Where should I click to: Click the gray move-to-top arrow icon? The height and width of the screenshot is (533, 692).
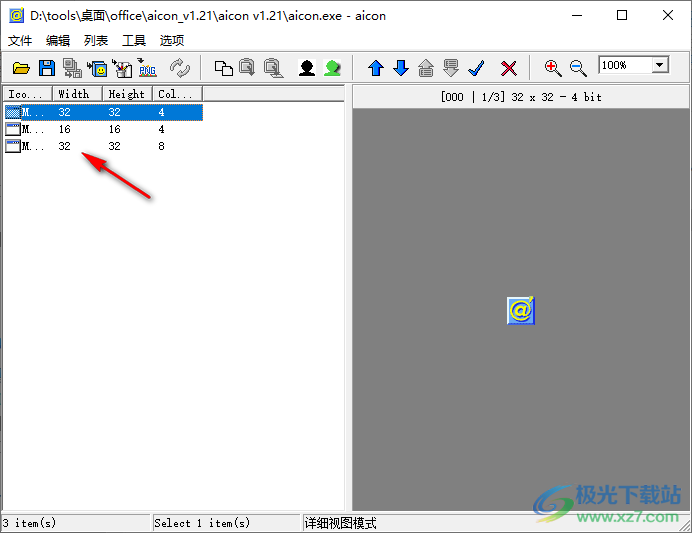tap(426, 68)
